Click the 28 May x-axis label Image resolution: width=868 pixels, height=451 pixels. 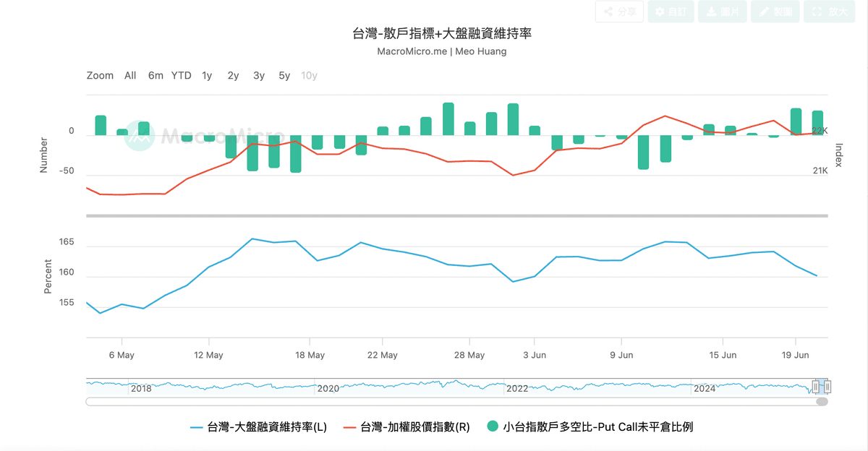469,355
